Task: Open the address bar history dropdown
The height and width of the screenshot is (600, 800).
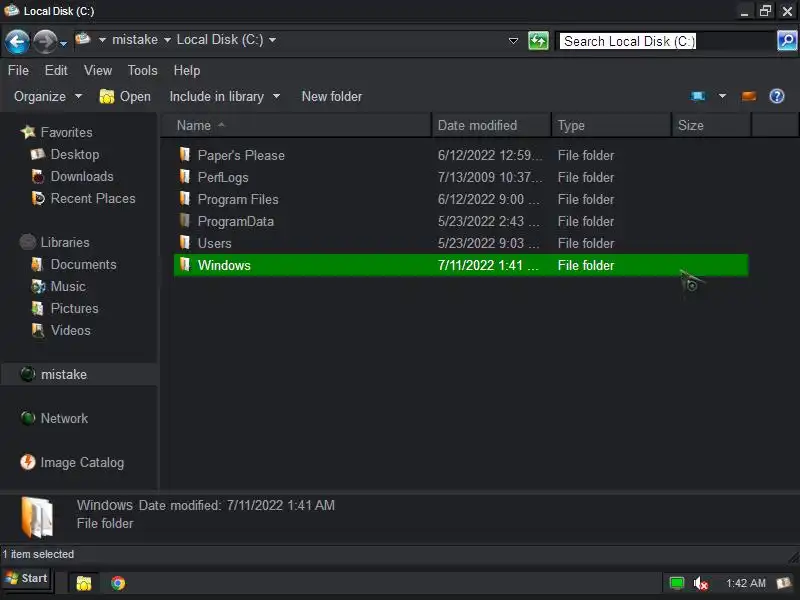Action: click(x=513, y=40)
